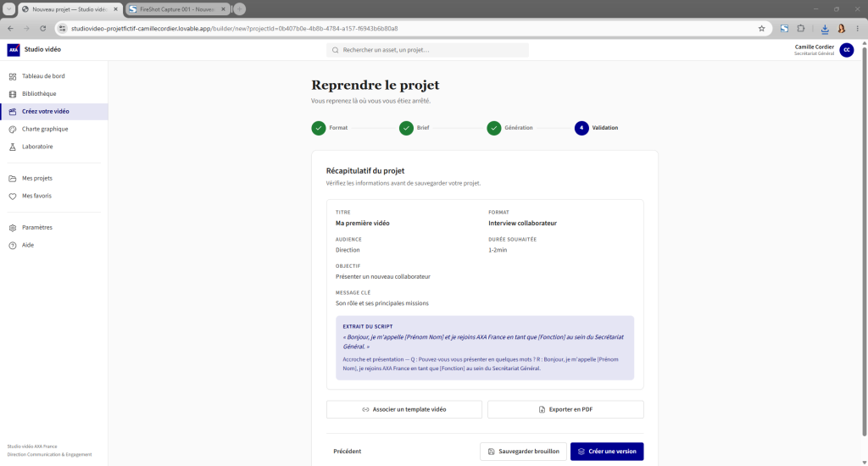Click the Laboratoire flask icon
This screenshot has height=466, width=868.
(13, 147)
